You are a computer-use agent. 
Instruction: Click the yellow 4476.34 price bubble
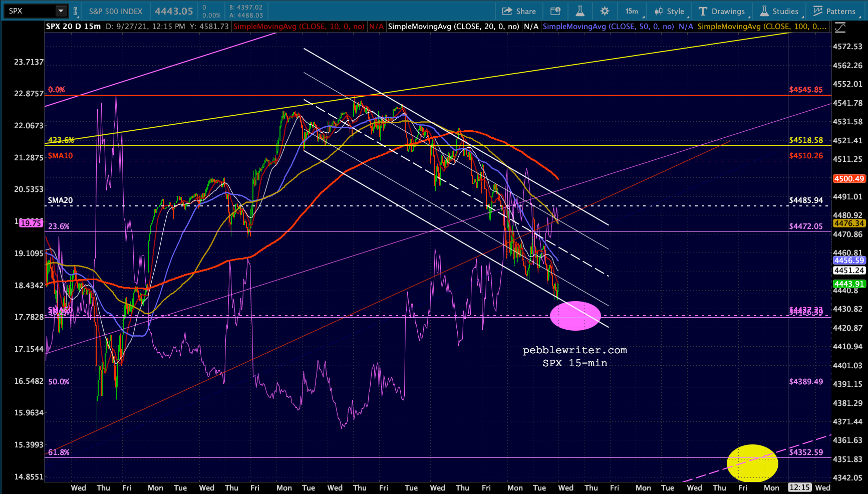(849, 223)
